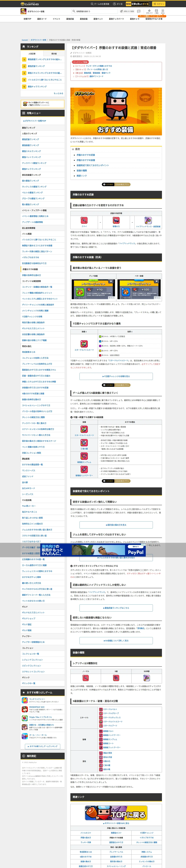Screen dimensions: 186x868
Task: Click the SS装備について詳しく見る button
Action: click(x=116, y=641)
